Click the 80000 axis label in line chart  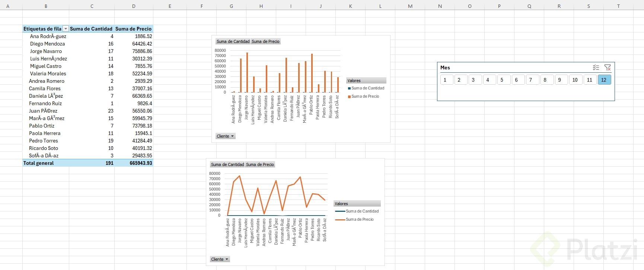click(215, 173)
